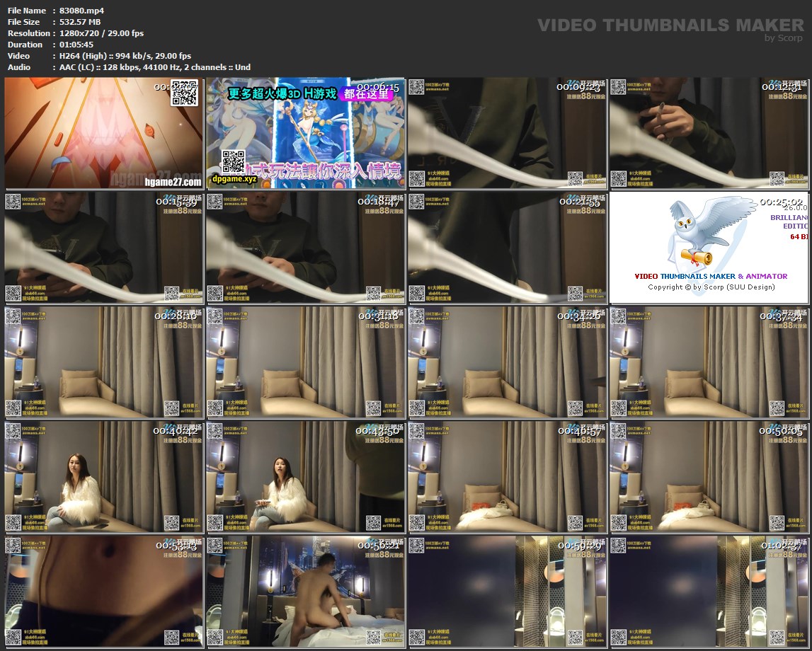This screenshot has height=651, width=812.
Task: Open the thumbnail at 00:06:15
Action: click(x=305, y=133)
